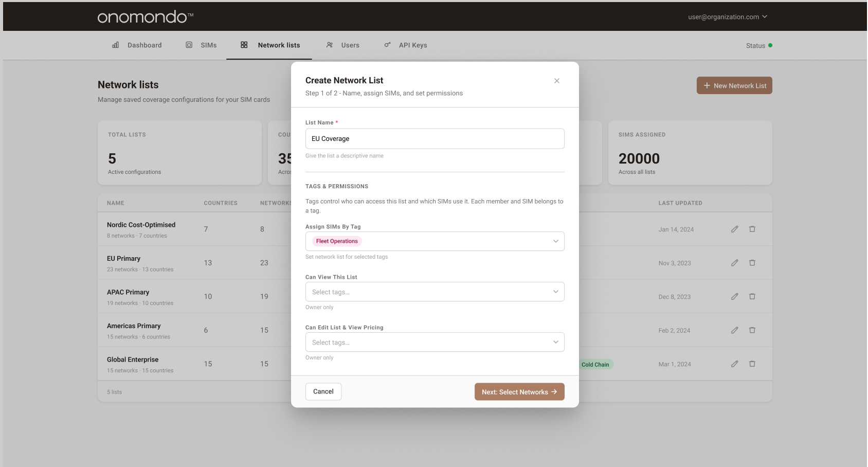Switch to the Dashboard tab
The width and height of the screenshot is (868, 467).
pyautogui.click(x=144, y=45)
